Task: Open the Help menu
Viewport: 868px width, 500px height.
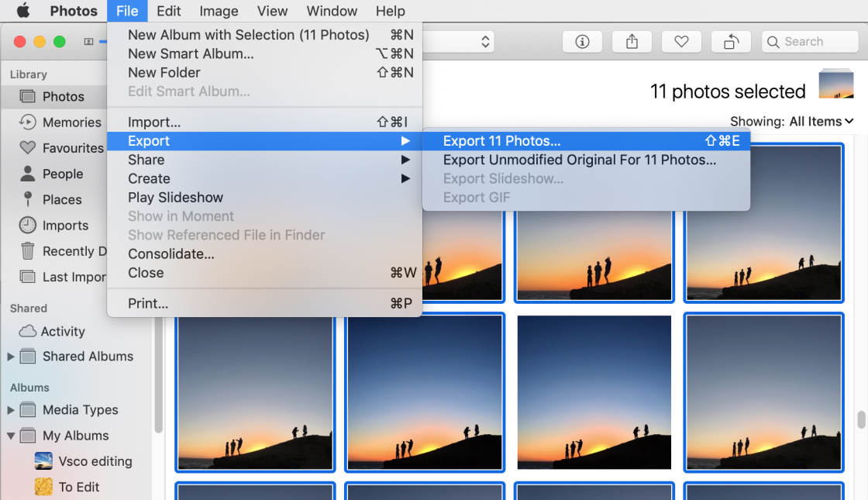Action: click(391, 11)
